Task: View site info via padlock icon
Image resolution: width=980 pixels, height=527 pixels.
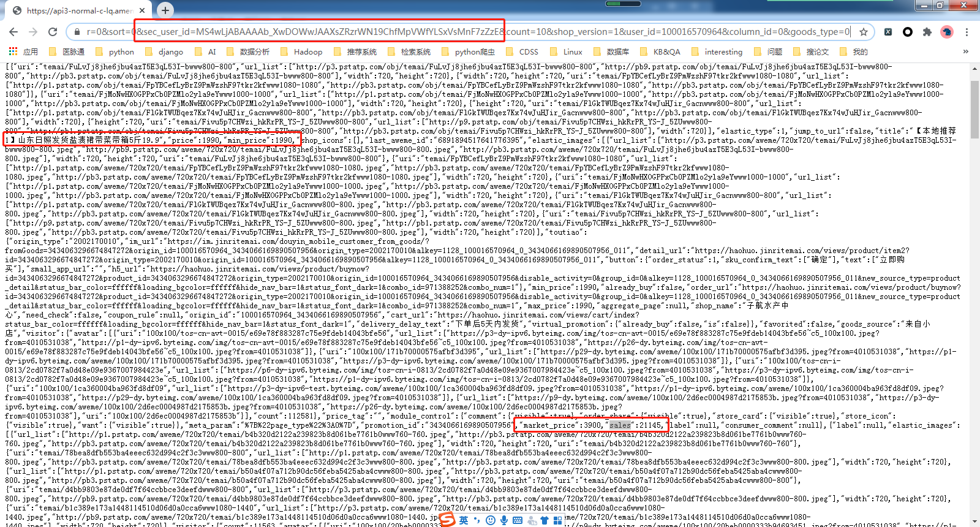Action: (x=77, y=32)
